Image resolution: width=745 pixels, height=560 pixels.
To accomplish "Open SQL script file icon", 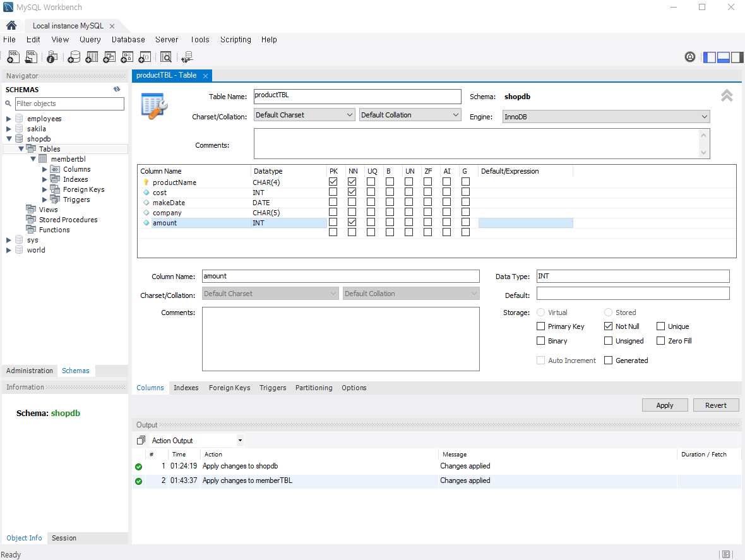I will coord(32,57).
